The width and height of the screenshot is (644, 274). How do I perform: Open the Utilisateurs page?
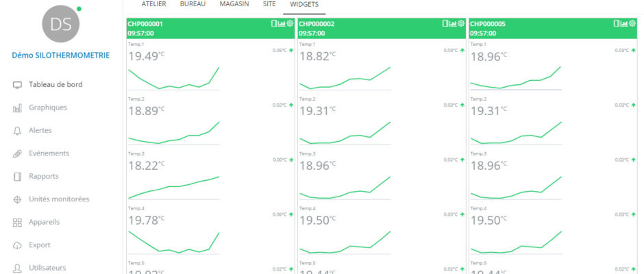pos(47,269)
